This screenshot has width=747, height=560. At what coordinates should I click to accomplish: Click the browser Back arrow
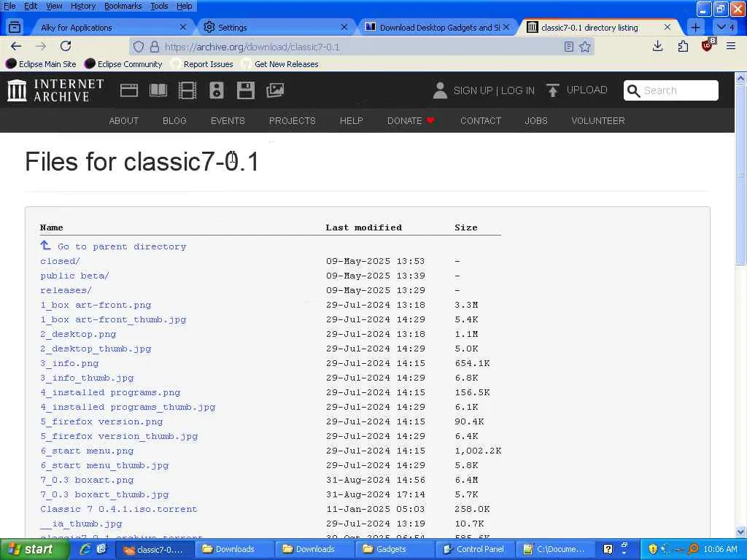(x=16, y=46)
